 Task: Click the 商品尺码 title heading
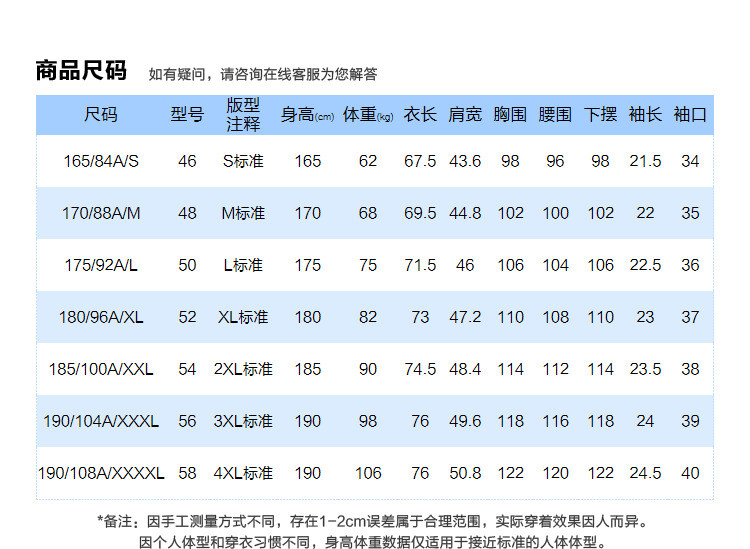click(x=81, y=71)
